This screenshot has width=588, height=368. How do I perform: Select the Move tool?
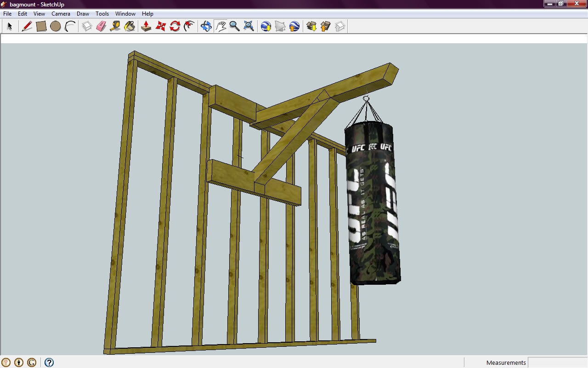click(x=160, y=26)
